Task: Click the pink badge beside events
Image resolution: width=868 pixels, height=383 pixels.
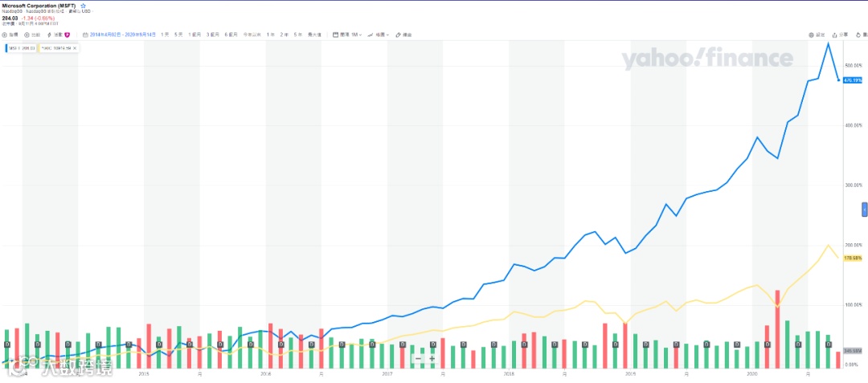Action: click(67, 35)
